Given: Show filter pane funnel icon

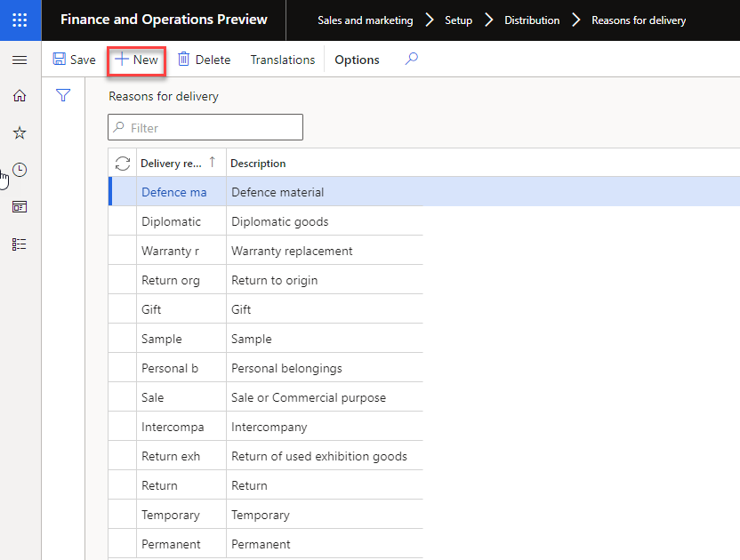Looking at the screenshot, I should [63, 95].
